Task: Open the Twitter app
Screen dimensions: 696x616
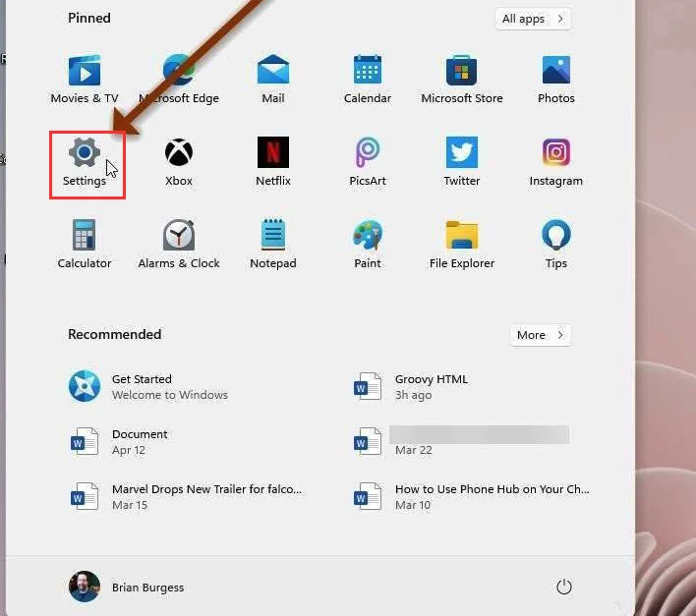Action: [x=462, y=162]
